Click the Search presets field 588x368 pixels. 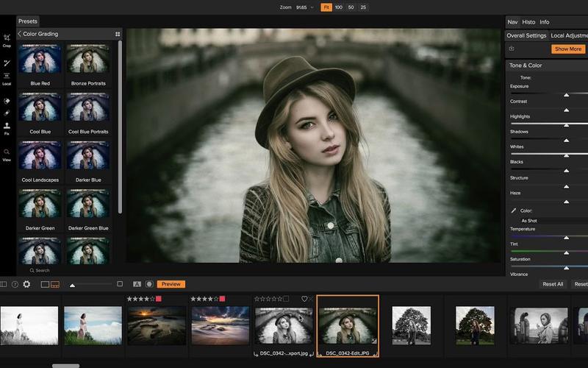pyautogui.click(x=40, y=270)
